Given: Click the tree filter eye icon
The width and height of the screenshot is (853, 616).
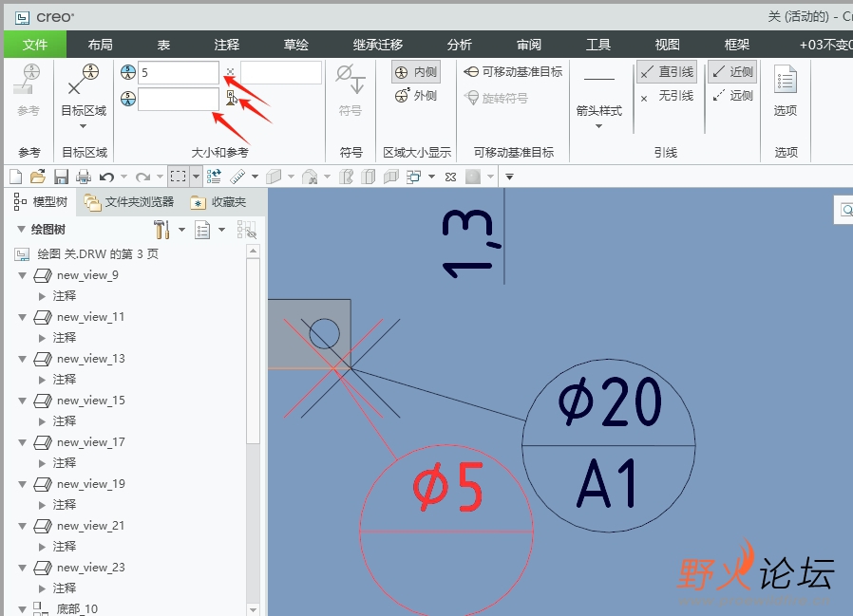Looking at the screenshot, I should (x=246, y=230).
